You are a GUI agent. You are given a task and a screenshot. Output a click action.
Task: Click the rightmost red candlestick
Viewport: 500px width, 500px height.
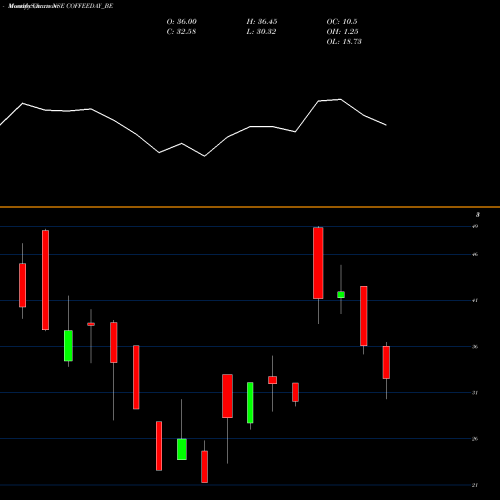pyautogui.click(x=386, y=362)
